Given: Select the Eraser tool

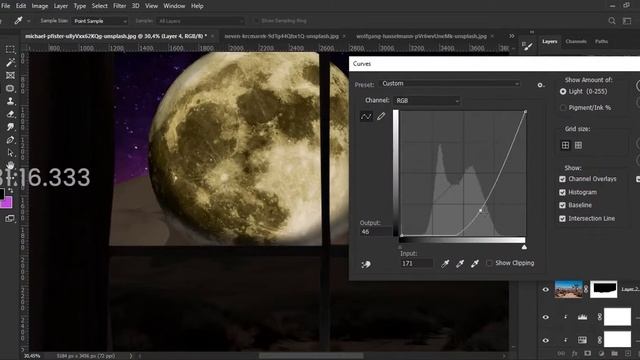Looking at the screenshot, I should pos(10,114).
